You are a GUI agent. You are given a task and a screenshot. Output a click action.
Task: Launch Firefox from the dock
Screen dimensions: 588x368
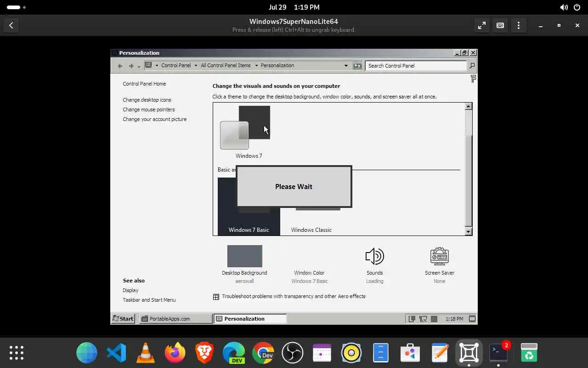175,353
